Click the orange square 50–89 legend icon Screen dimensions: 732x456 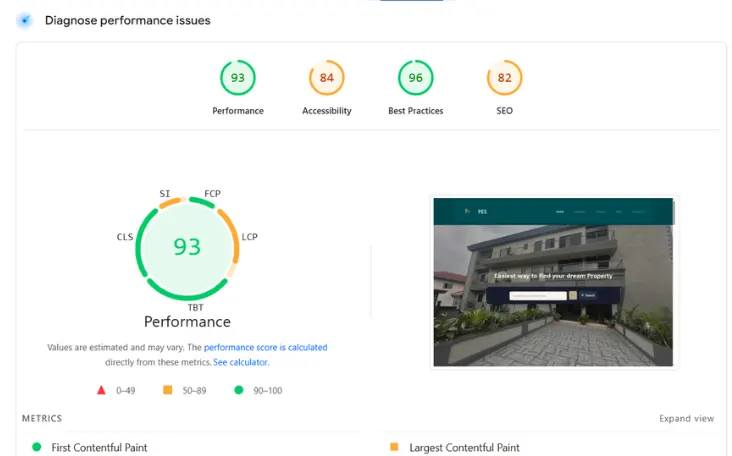168,390
